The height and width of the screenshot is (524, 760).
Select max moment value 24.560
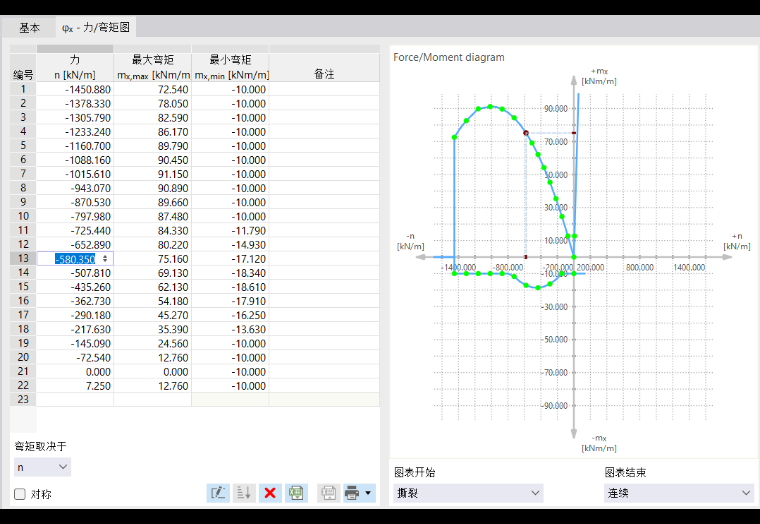pos(153,344)
